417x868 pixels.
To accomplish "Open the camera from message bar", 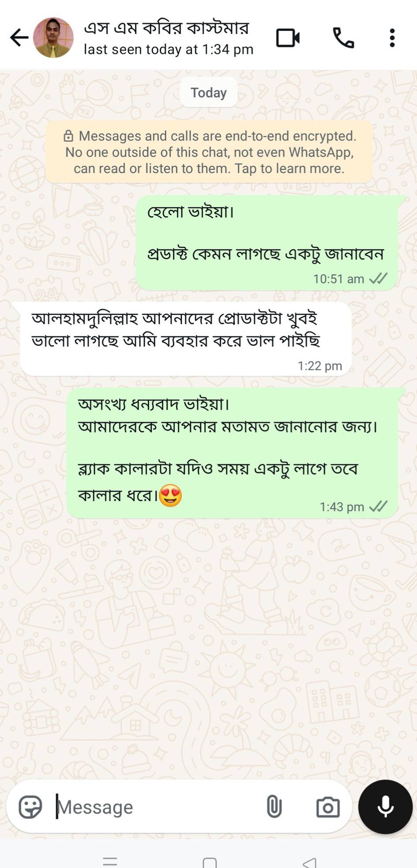I will point(328,807).
